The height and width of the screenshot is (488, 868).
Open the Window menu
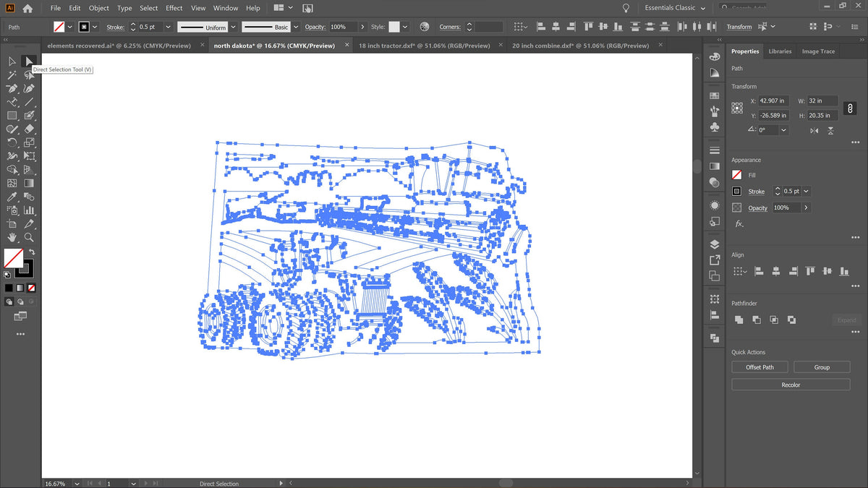pos(226,8)
